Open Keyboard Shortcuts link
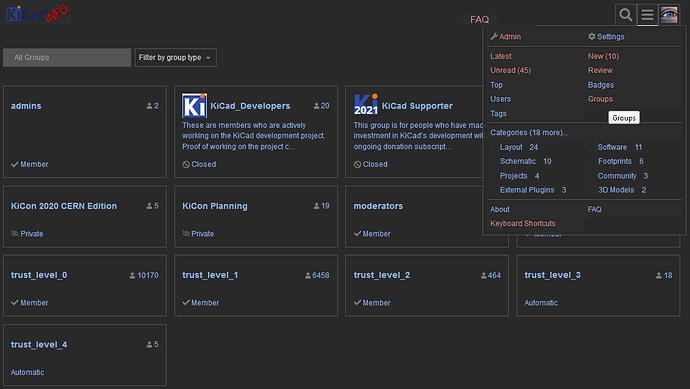Viewport: 690px width, 389px height. pos(523,224)
